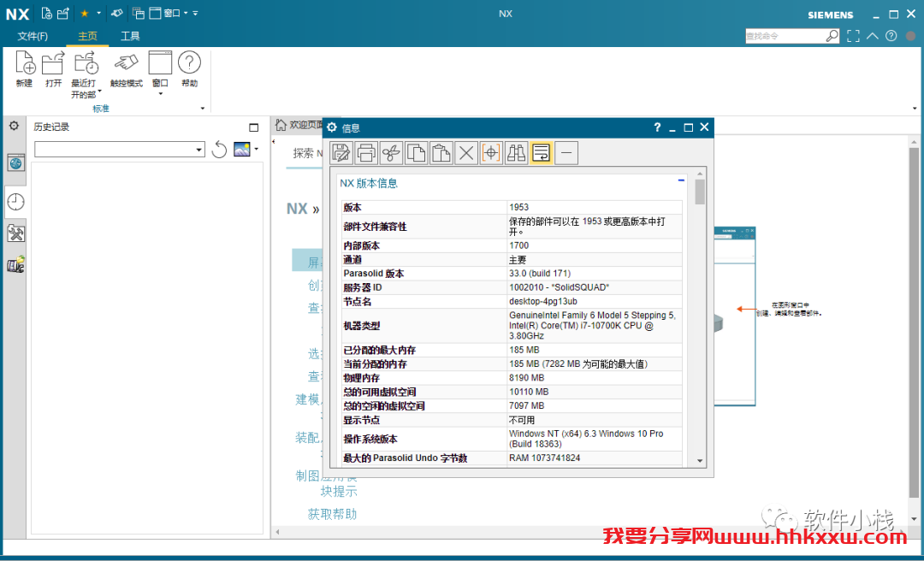Viewport: 924px width, 561px height.
Task: Toggle full screen mode icon
Action: click(853, 36)
